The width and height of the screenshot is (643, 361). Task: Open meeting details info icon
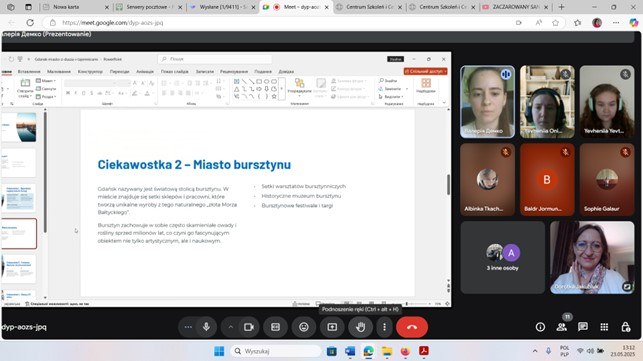pyautogui.click(x=540, y=327)
